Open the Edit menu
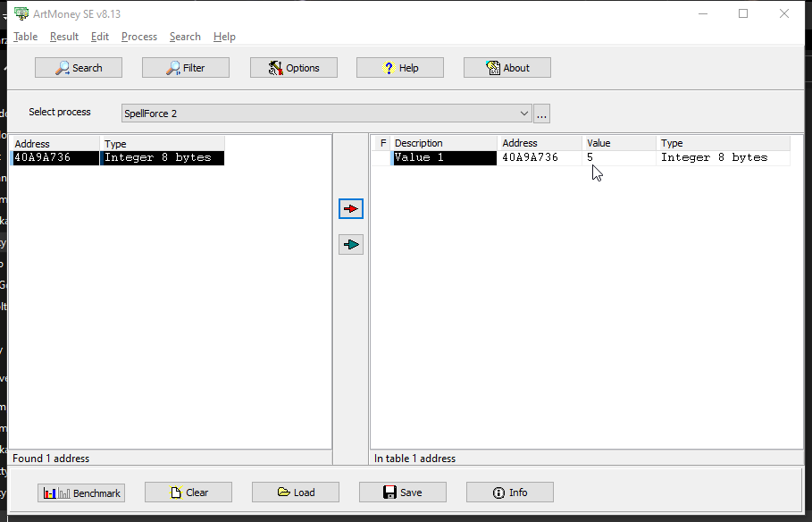This screenshot has height=522, width=812. tap(100, 37)
